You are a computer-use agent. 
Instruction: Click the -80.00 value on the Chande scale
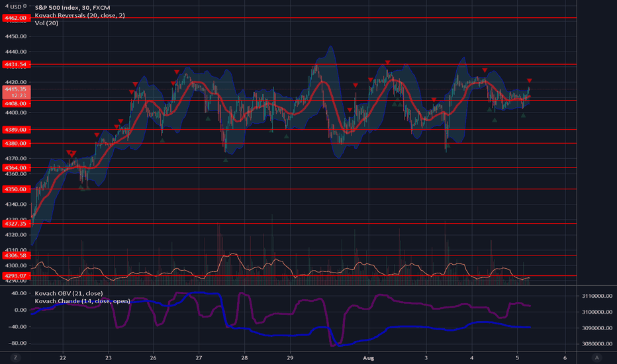[18, 343]
